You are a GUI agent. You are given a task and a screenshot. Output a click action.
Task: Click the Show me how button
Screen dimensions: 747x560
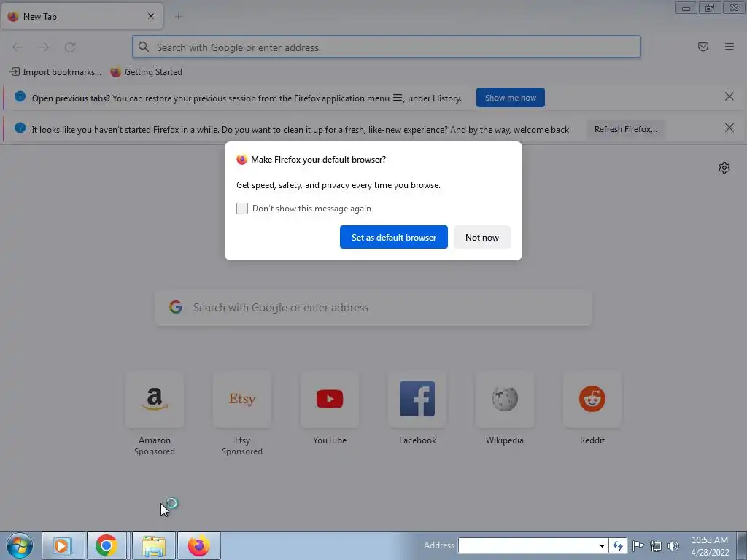click(510, 98)
